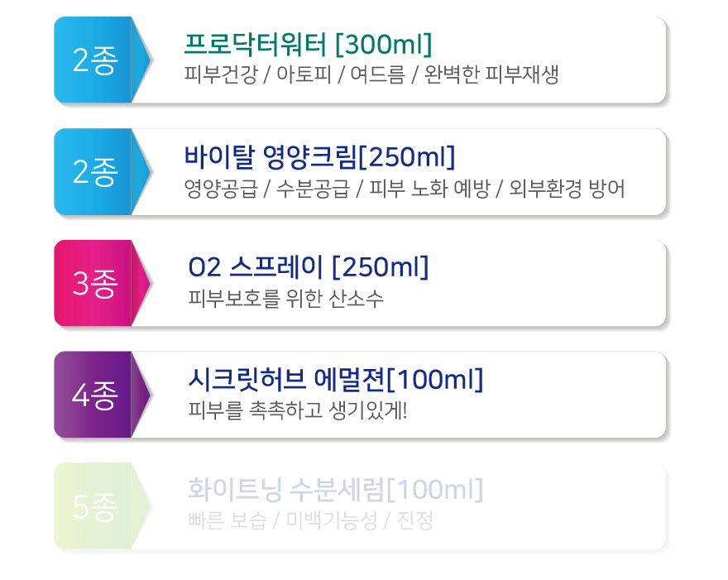Click the 피부보호를 위한 산소수 subtitle
Image resolution: width=728 pixels, height=580 pixels.
point(286,298)
